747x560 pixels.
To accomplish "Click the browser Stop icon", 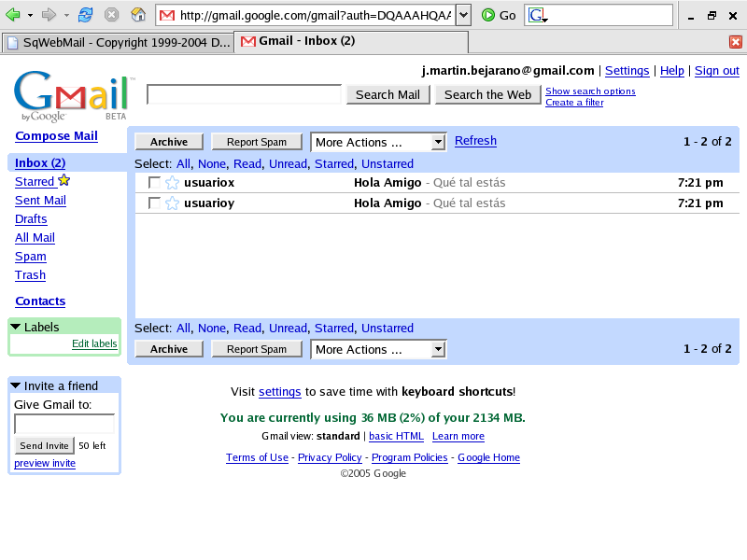I will 111,15.
